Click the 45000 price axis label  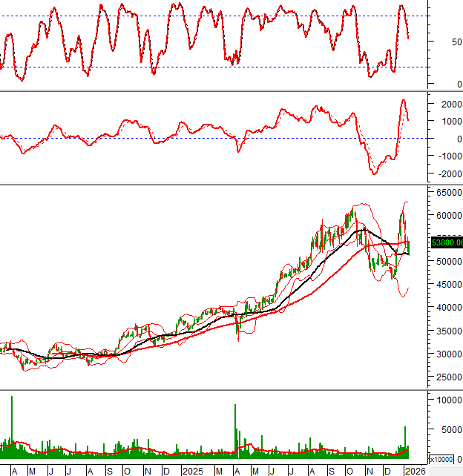tap(447, 285)
